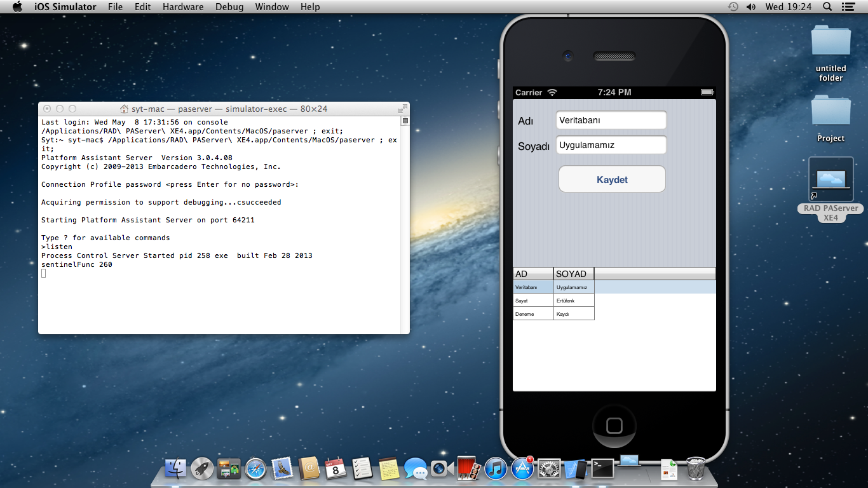Open the Trash in the Dock

click(696, 468)
